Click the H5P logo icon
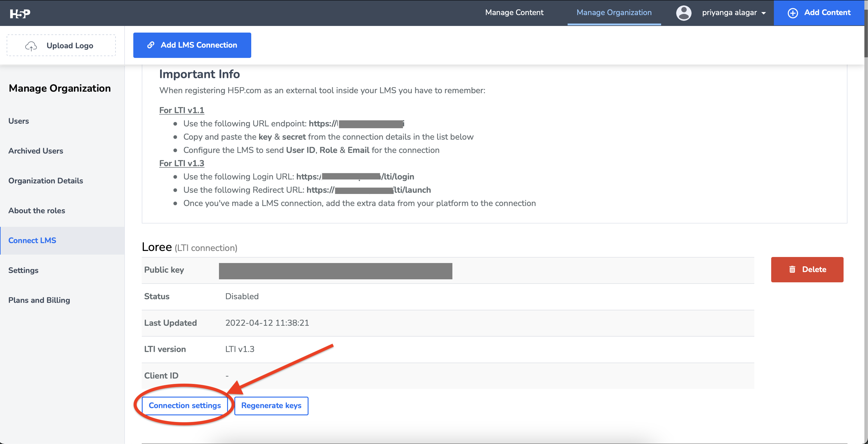 [x=20, y=14]
